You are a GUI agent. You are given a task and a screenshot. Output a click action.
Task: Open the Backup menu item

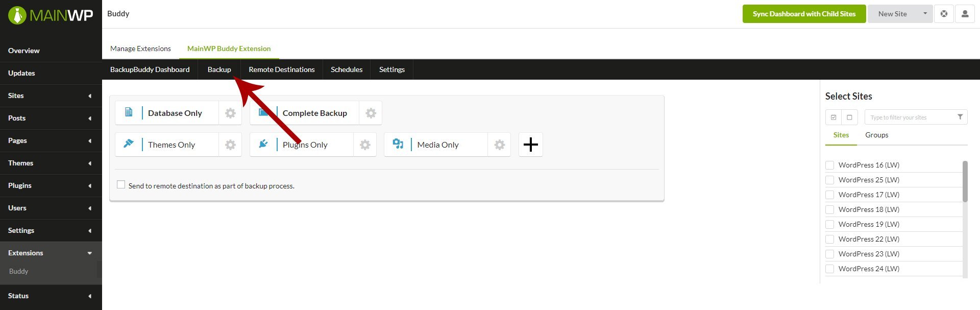tap(219, 69)
